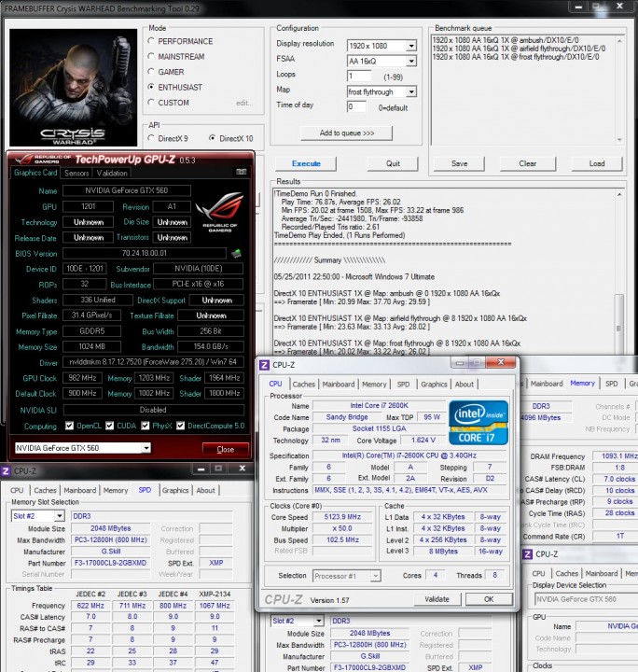The height and width of the screenshot is (672, 638).
Task: Select airfield flythrough queue entry
Action: coord(519,49)
